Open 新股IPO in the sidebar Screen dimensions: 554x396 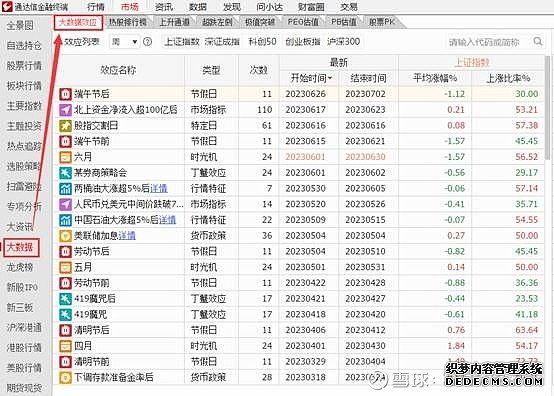(x=22, y=288)
